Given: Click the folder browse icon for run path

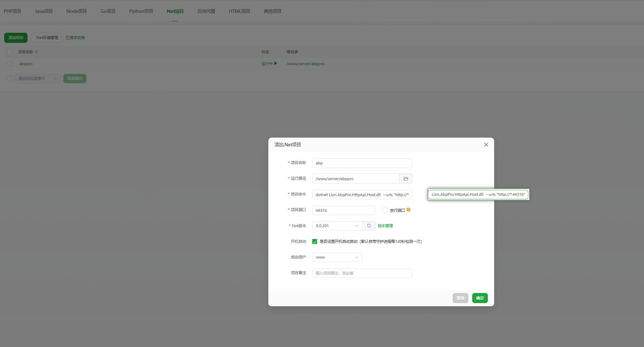Looking at the screenshot, I should (406, 179).
